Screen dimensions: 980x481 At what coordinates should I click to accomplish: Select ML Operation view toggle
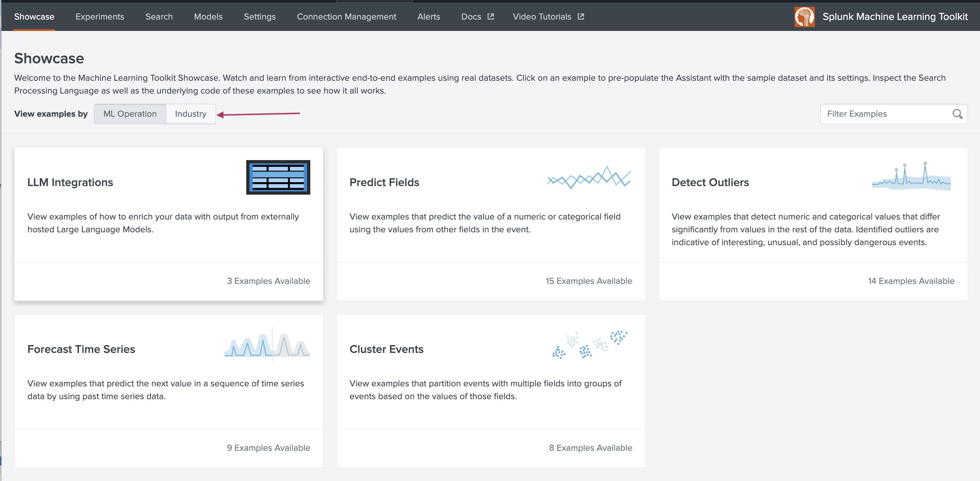[x=130, y=114]
